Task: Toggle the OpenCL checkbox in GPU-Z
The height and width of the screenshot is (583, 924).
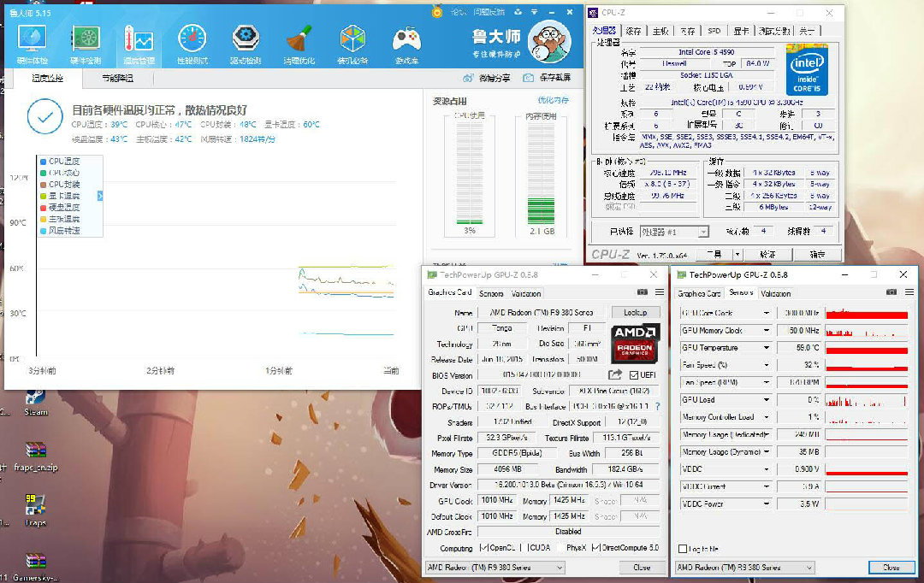Action: point(483,548)
